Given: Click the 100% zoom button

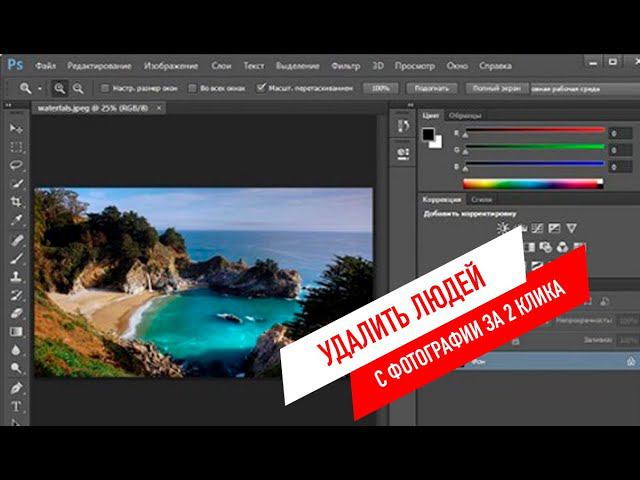Looking at the screenshot, I should pos(380,88).
